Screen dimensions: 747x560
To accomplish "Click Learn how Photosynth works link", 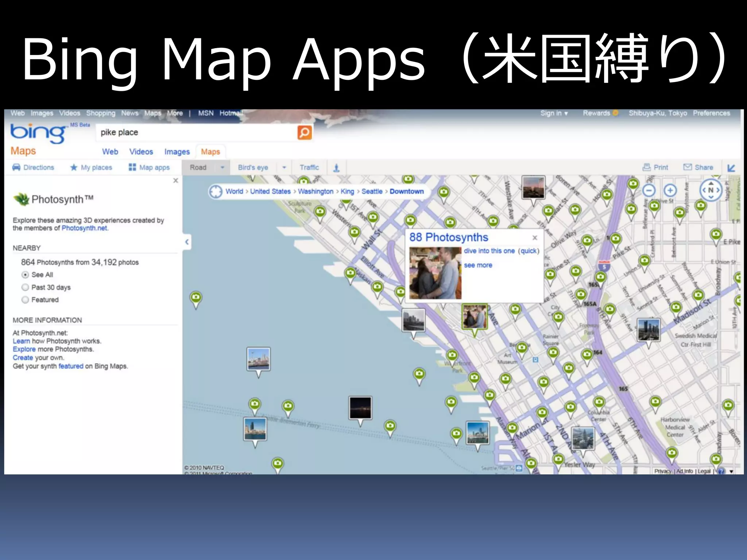I will click(x=21, y=341).
